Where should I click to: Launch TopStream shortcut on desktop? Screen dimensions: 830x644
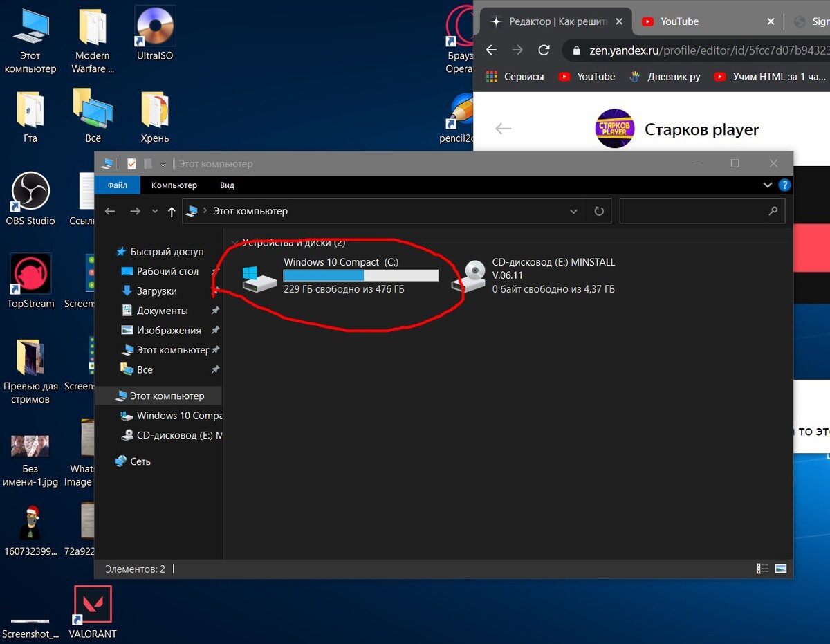[x=30, y=281]
